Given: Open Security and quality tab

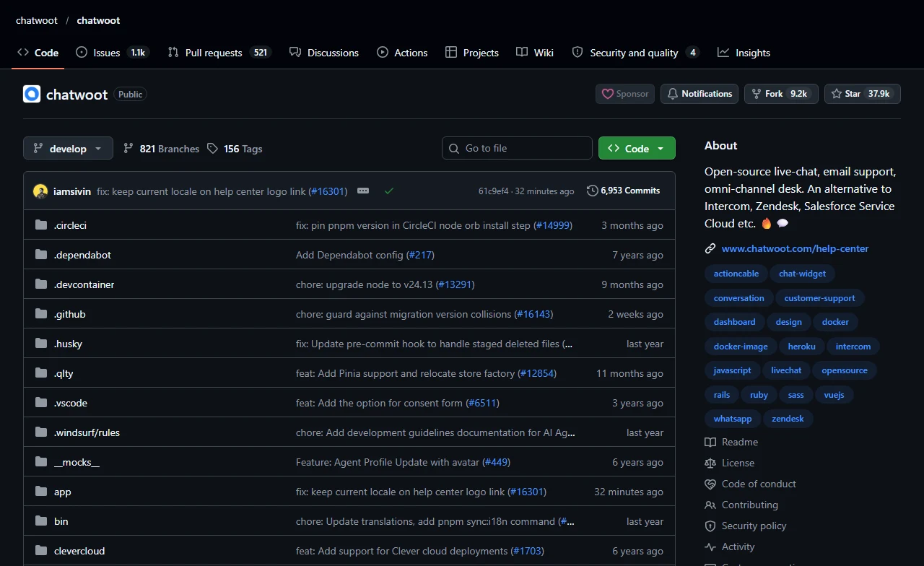Looking at the screenshot, I should [635, 53].
